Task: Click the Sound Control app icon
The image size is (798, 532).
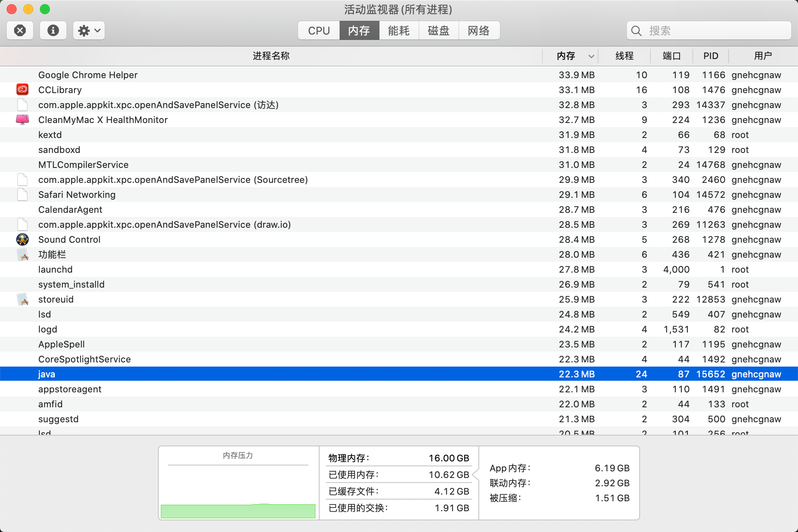Action: [22, 239]
